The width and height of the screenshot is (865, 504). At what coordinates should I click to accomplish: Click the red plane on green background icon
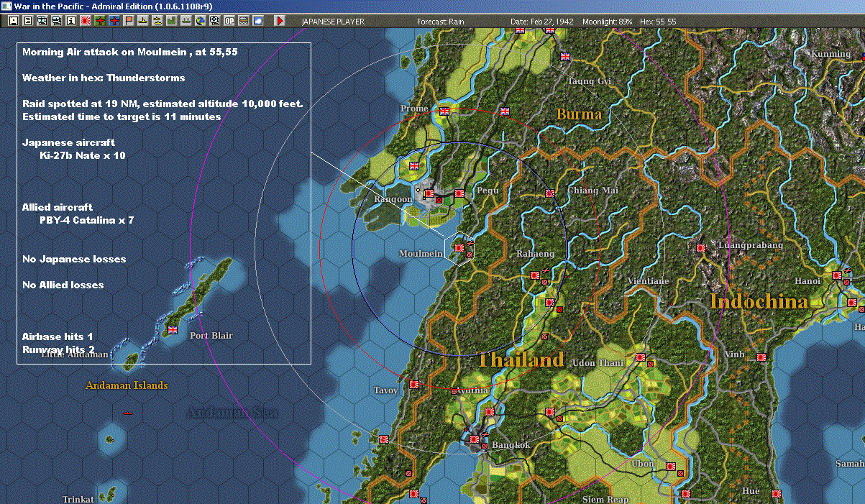click(99, 21)
